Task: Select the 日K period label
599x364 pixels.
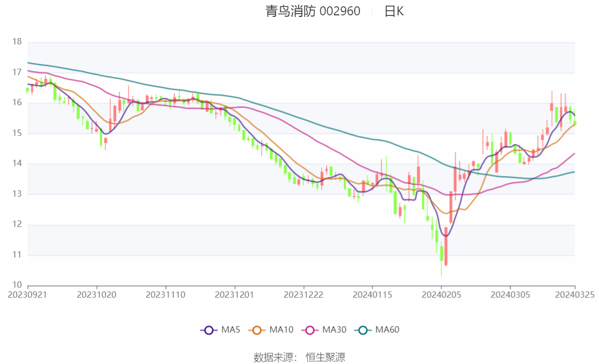Action: 394,11
